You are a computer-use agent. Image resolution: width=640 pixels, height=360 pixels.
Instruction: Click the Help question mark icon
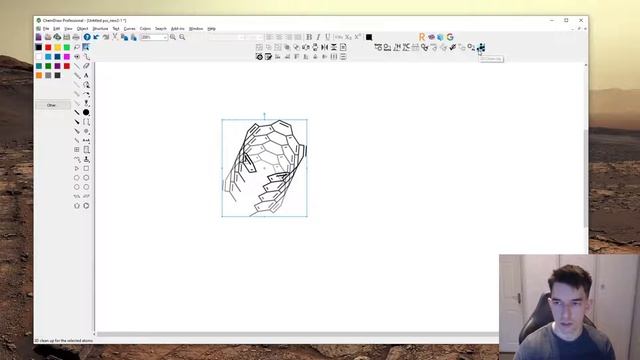(x=87, y=37)
